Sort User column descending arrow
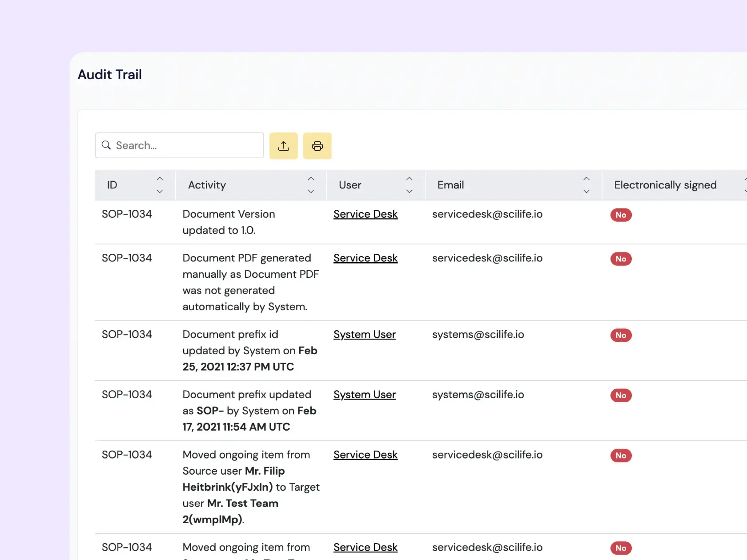Screen dimensions: 747x560 pyautogui.click(x=409, y=191)
